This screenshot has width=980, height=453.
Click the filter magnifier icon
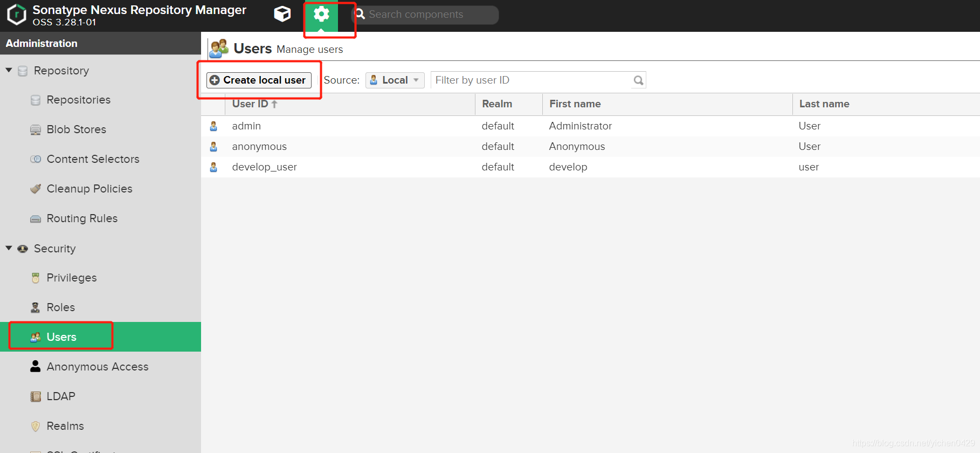(638, 80)
